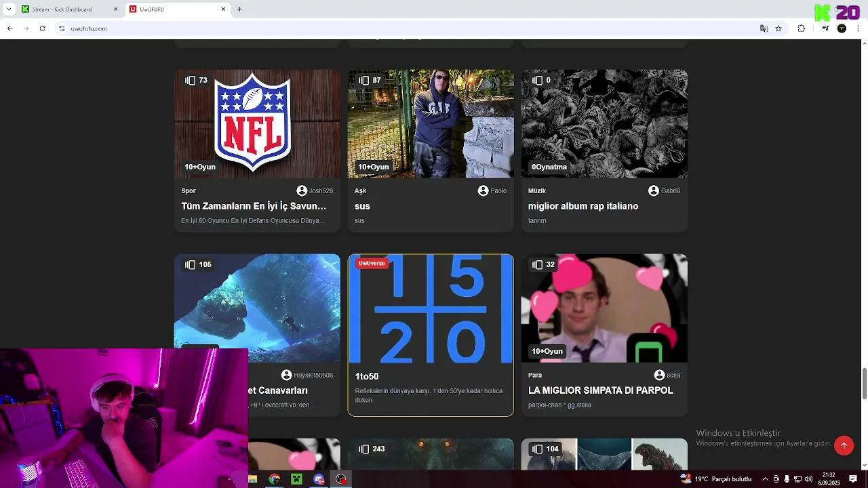The height and width of the screenshot is (488, 868).
Task: Open title miglior album rap italiano
Action: pos(583,206)
